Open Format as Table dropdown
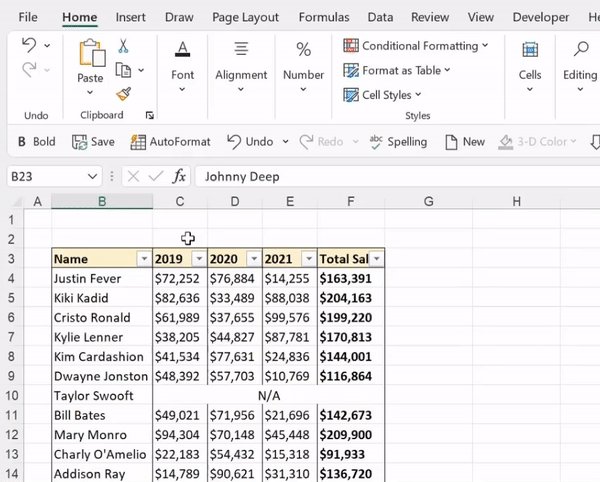600x482 pixels. [x=397, y=70]
